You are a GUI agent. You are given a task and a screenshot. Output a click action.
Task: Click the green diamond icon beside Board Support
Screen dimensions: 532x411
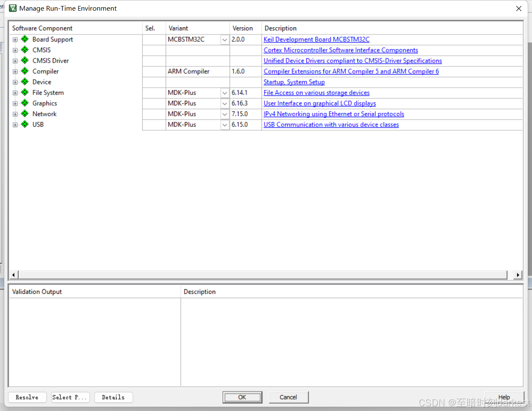click(x=25, y=39)
